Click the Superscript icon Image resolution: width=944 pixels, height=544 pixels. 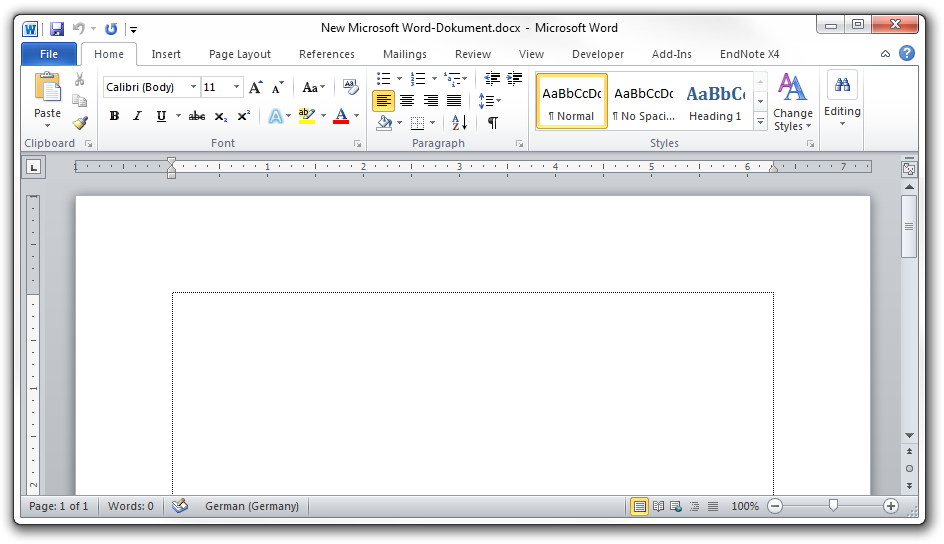pyautogui.click(x=243, y=116)
